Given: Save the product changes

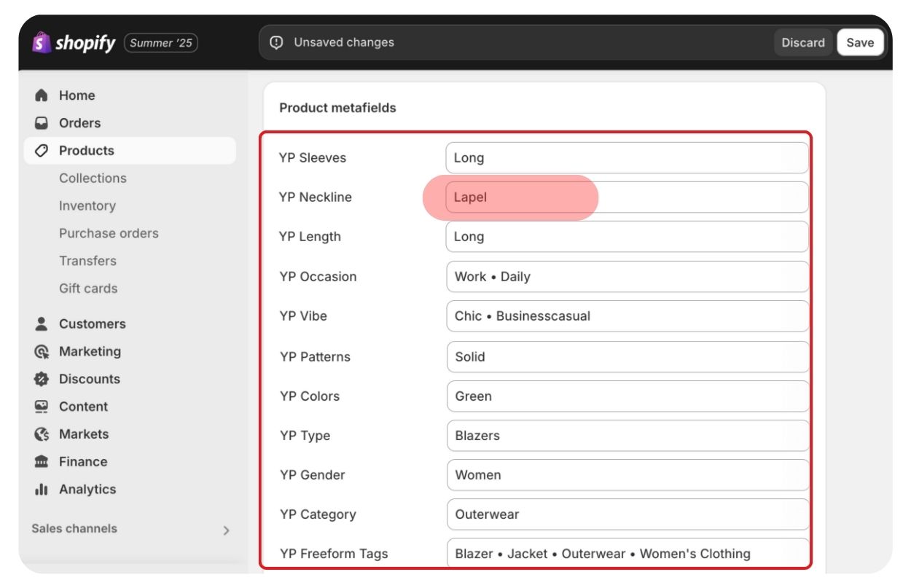Looking at the screenshot, I should tap(860, 42).
